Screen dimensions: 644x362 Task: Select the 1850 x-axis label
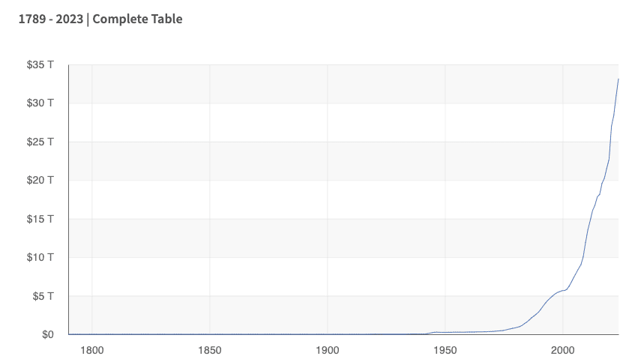point(210,349)
